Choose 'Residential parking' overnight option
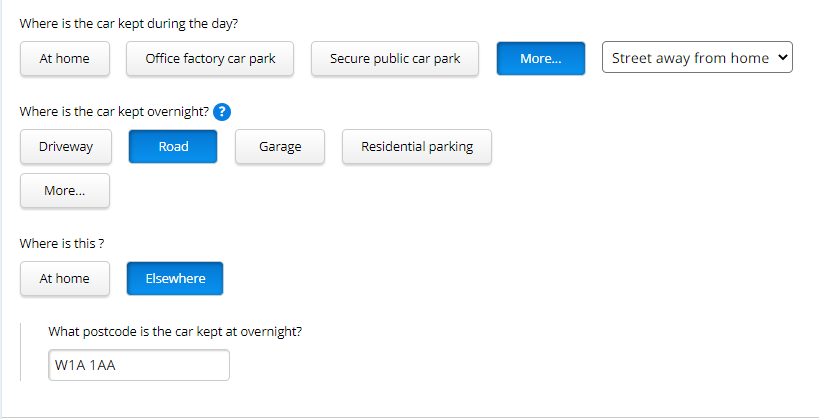The height and width of the screenshot is (419, 819). coord(417,147)
